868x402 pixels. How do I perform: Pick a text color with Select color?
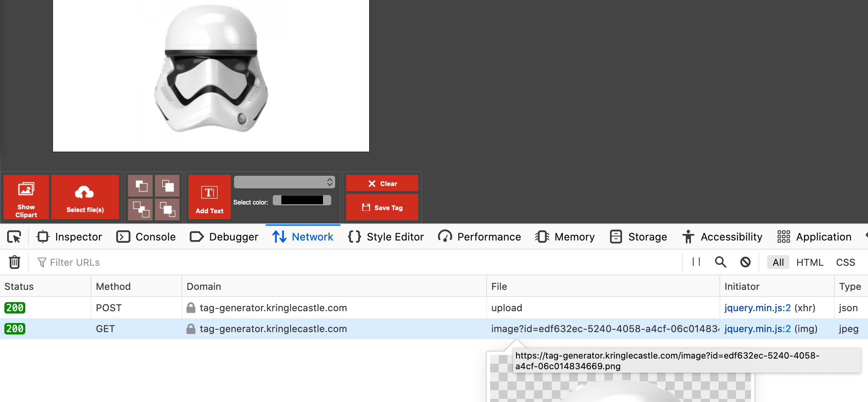302,200
